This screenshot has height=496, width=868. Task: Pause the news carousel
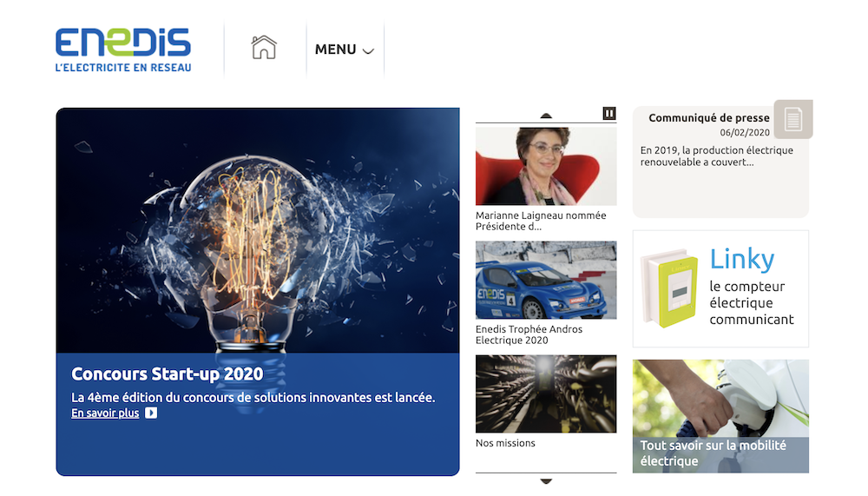coord(609,114)
